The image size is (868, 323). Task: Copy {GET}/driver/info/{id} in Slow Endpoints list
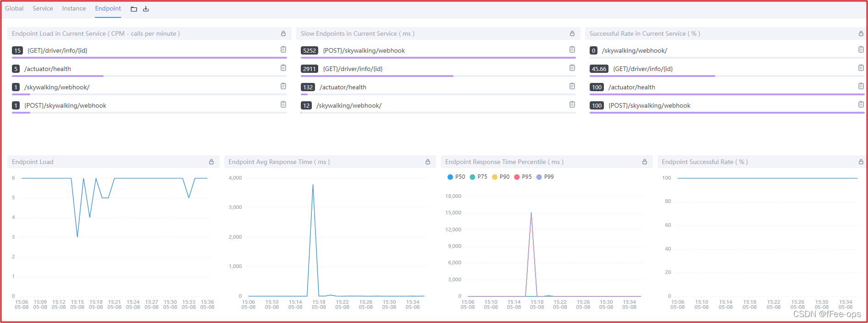[x=572, y=68]
